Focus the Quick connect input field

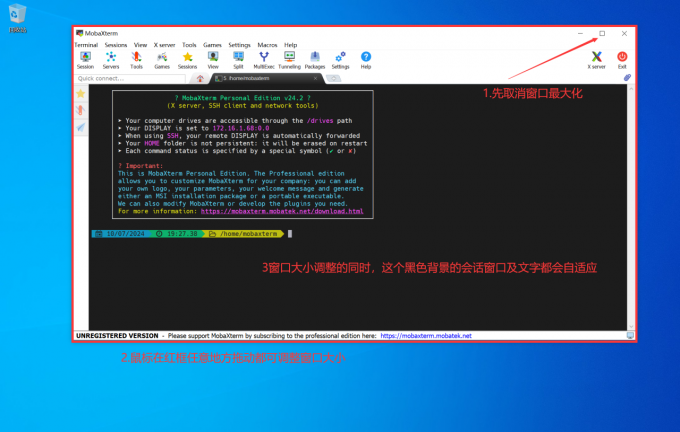pyautogui.click(x=130, y=79)
